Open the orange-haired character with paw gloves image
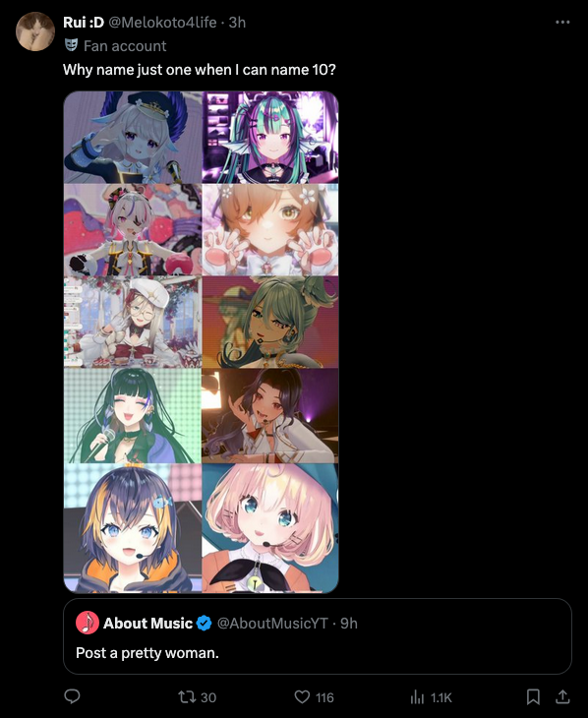588x718 pixels. pyautogui.click(x=270, y=230)
